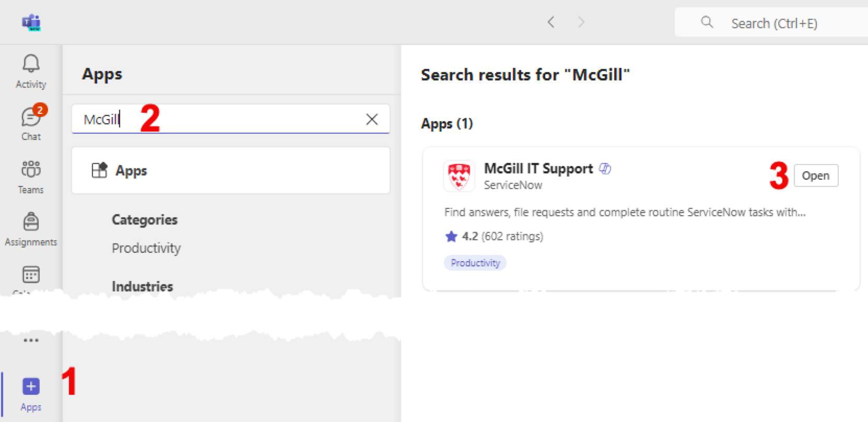Choose the Productivity category
868x422 pixels.
146,248
